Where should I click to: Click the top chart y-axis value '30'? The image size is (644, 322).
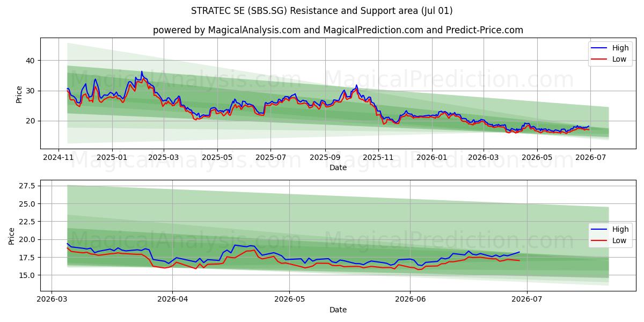click(x=31, y=91)
